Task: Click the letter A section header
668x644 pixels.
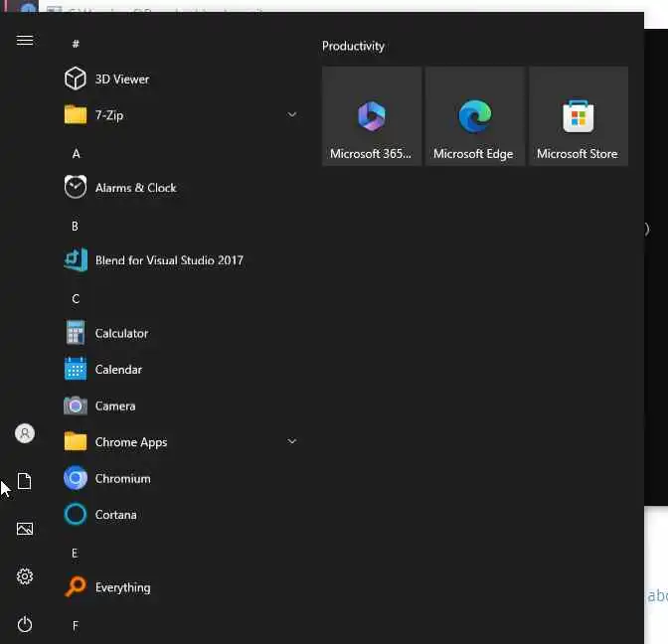Action: 76,153
